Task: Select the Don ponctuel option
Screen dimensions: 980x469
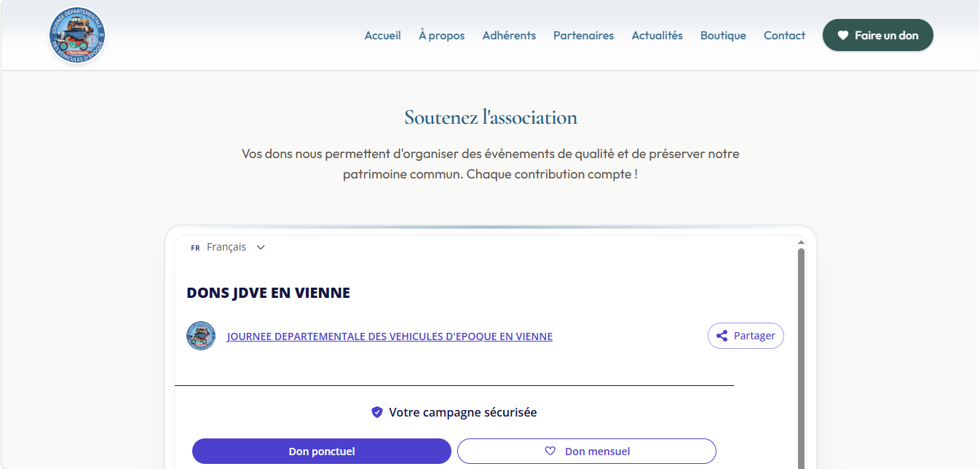Action: 322,452
